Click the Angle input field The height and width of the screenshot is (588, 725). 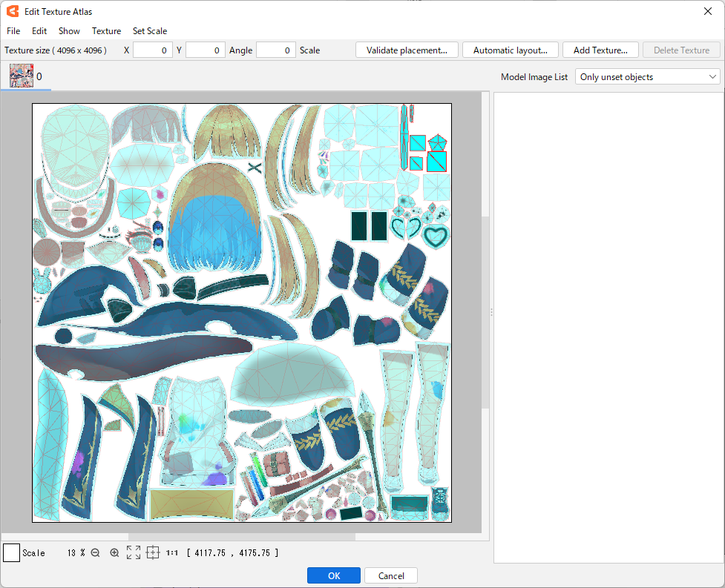tap(276, 50)
